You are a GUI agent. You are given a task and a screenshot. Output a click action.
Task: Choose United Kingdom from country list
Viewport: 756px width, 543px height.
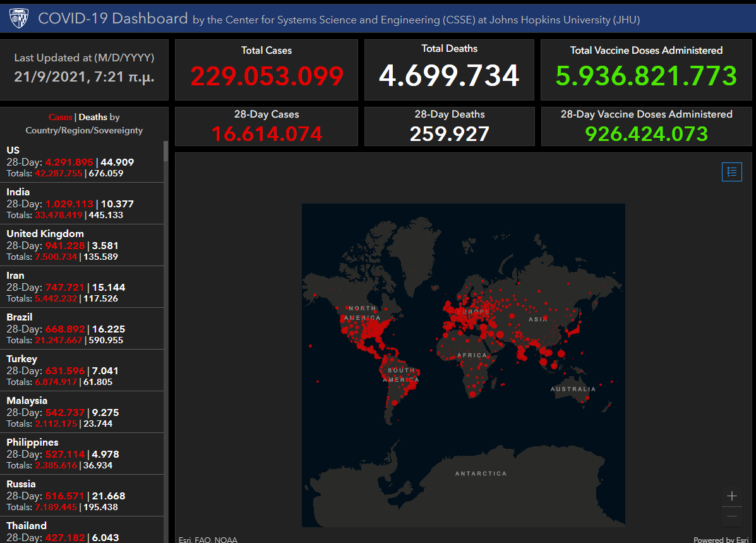(x=81, y=245)
